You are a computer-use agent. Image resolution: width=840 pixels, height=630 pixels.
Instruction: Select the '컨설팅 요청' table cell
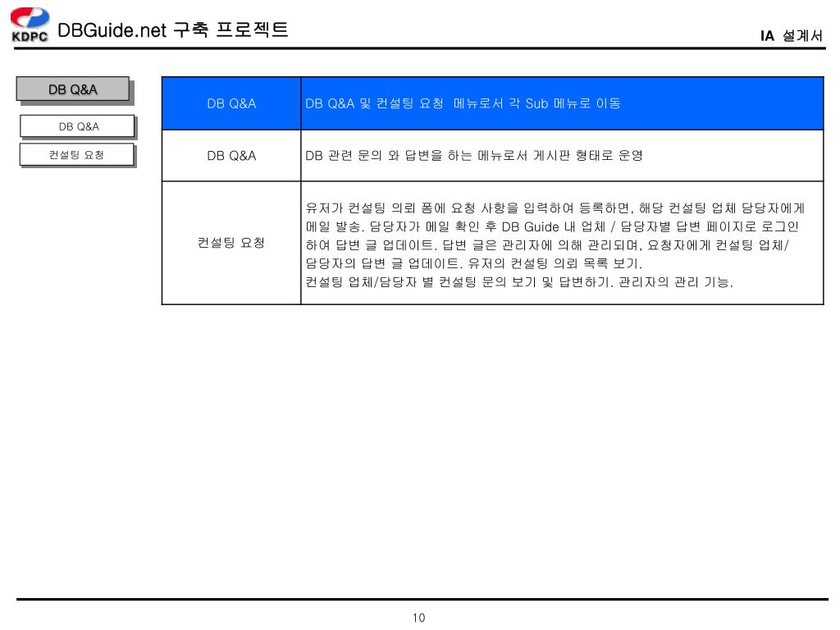[x=231, y=243]
